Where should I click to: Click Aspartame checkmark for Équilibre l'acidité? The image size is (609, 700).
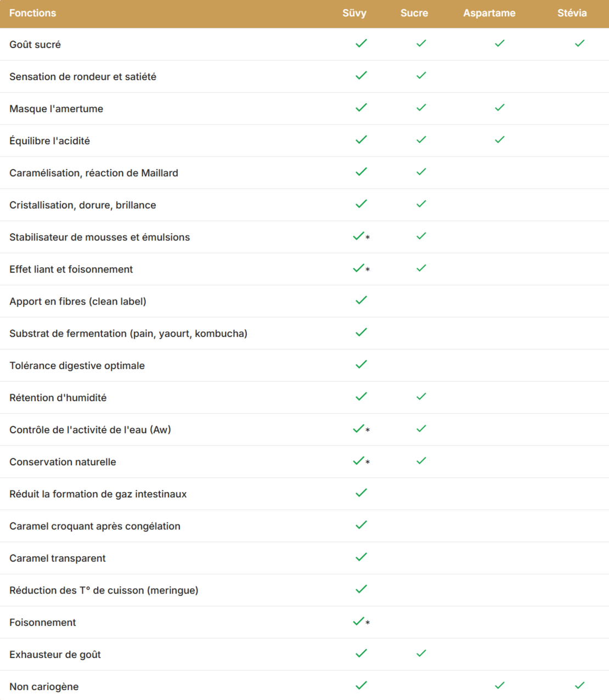pyautogui.click(x=499, y=140)
